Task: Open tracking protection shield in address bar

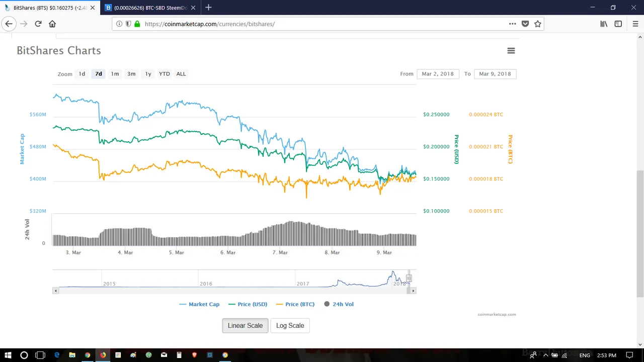Action: (x=128, y=24)
